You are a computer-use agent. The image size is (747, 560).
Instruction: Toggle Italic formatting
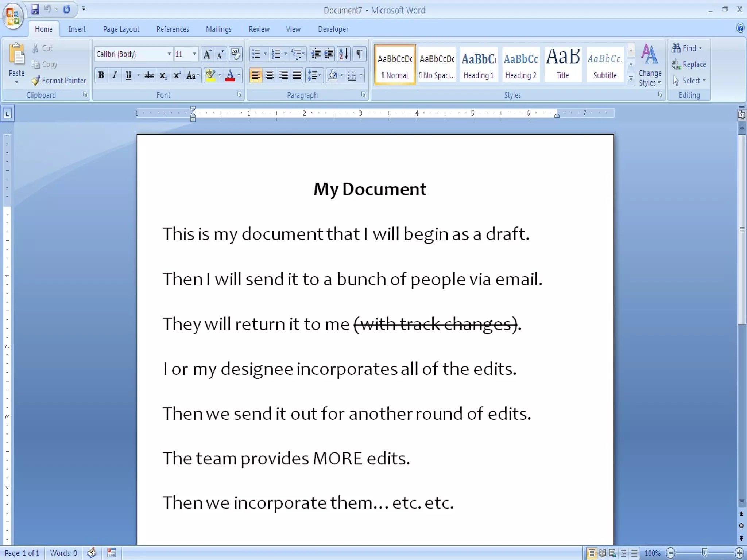click(x=115, y=75)
